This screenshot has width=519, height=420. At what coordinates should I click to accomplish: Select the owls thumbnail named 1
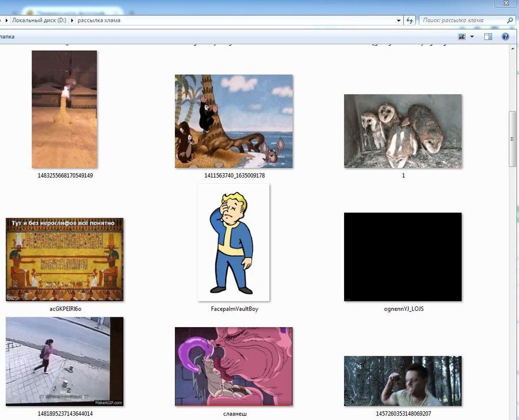pyautogui.click(x=403, y=131)
